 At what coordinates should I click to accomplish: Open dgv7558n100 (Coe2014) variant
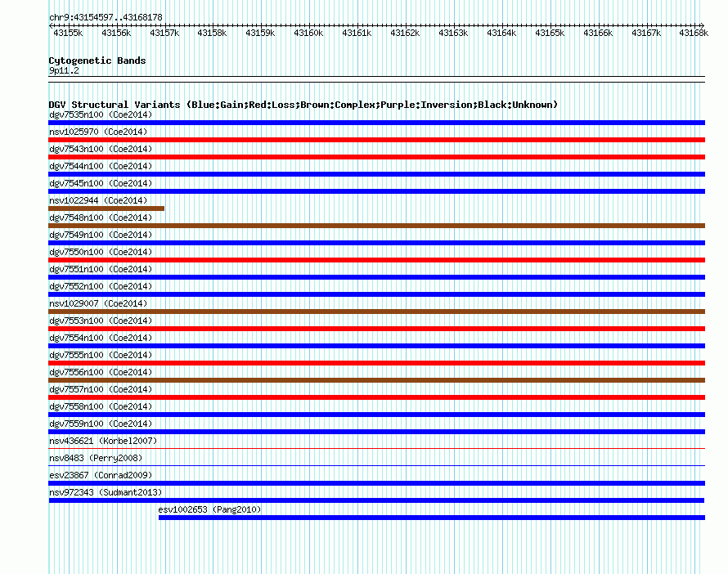click(101, 406)
